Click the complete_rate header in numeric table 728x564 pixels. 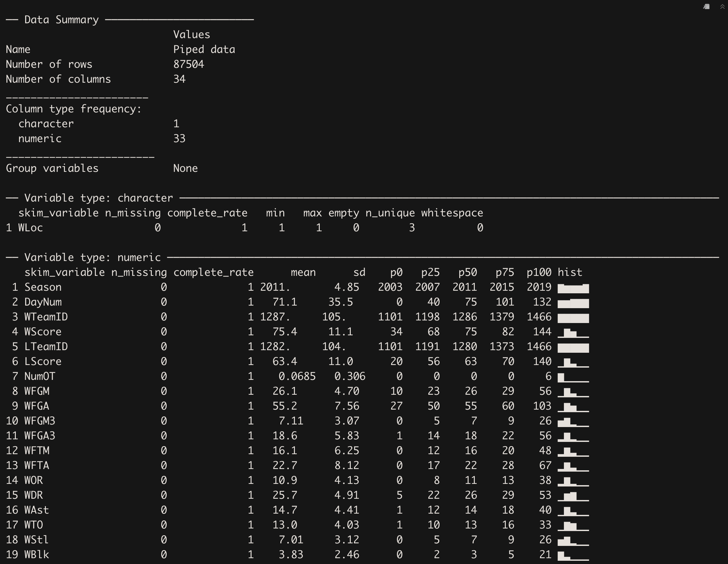coord(213,272)
